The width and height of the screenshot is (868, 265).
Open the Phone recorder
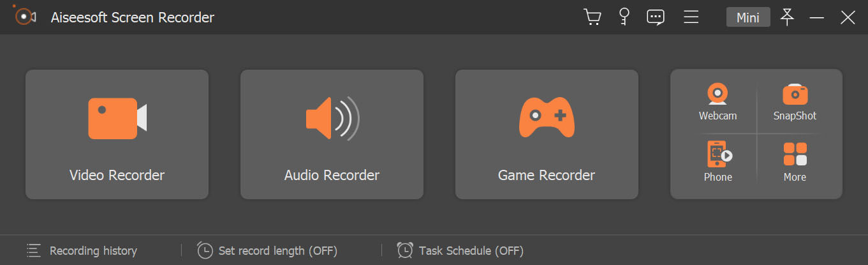coord(717,162)
